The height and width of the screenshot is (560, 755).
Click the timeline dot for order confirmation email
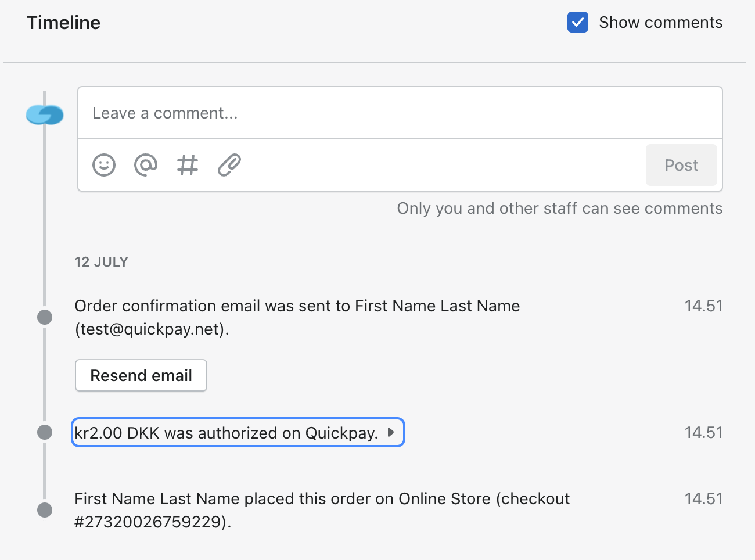[x=45, y=317]
